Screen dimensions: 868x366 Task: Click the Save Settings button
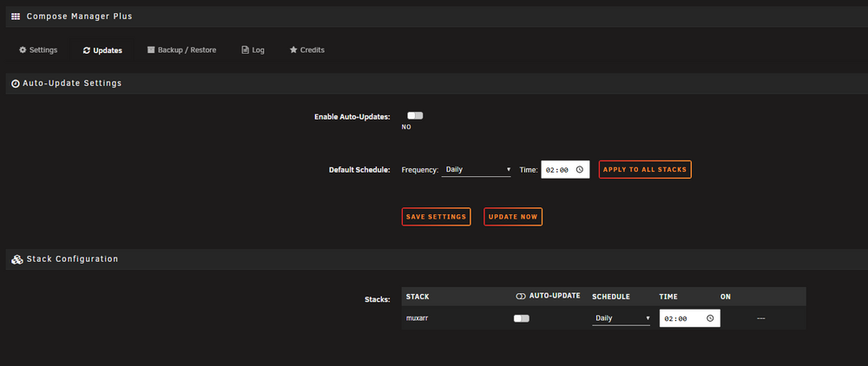click(437, 217)
